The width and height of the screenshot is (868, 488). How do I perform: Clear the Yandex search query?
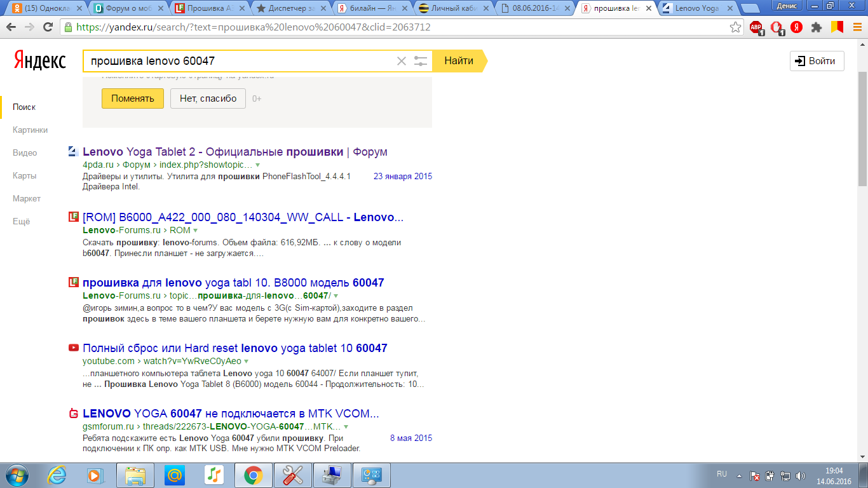[401, 61]
